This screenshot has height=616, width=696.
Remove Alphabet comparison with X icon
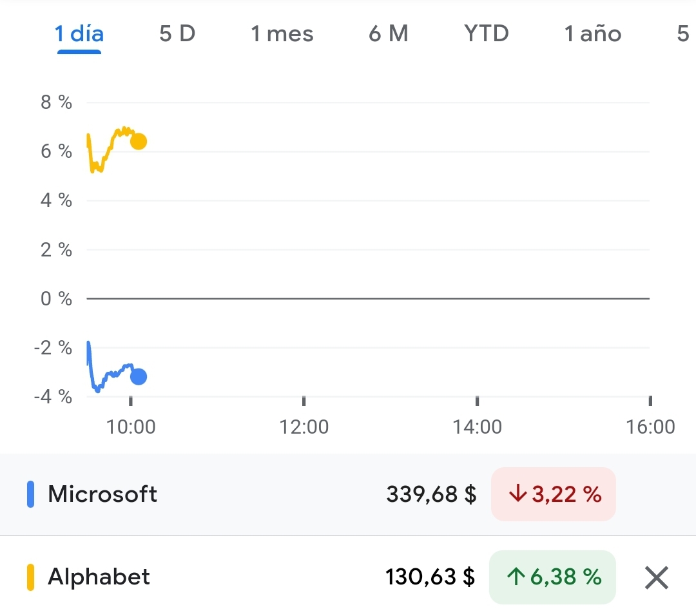click(656, 577)
